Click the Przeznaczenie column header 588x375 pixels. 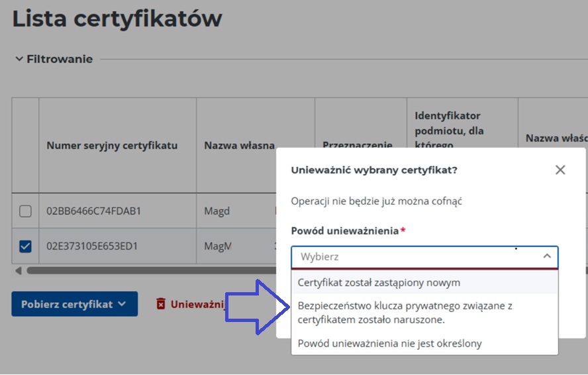358,145
